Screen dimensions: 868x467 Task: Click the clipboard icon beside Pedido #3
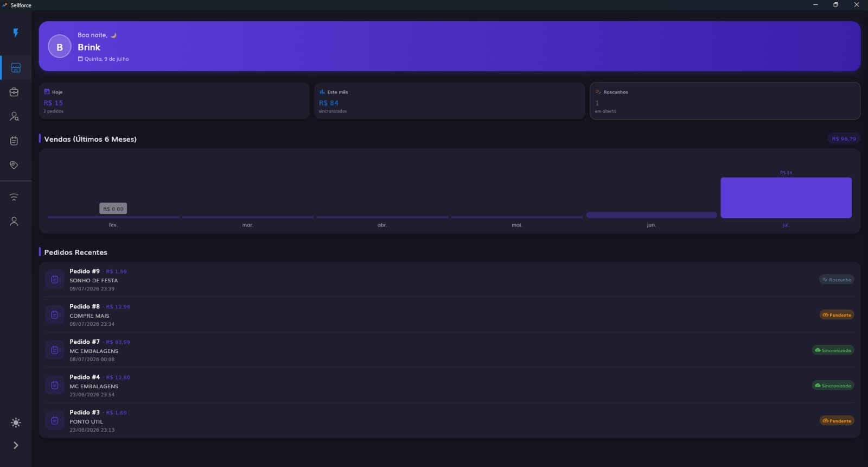55,421
